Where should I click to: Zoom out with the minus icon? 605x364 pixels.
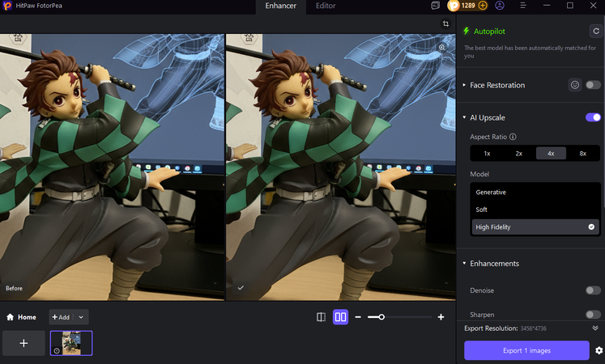(358, 317)
